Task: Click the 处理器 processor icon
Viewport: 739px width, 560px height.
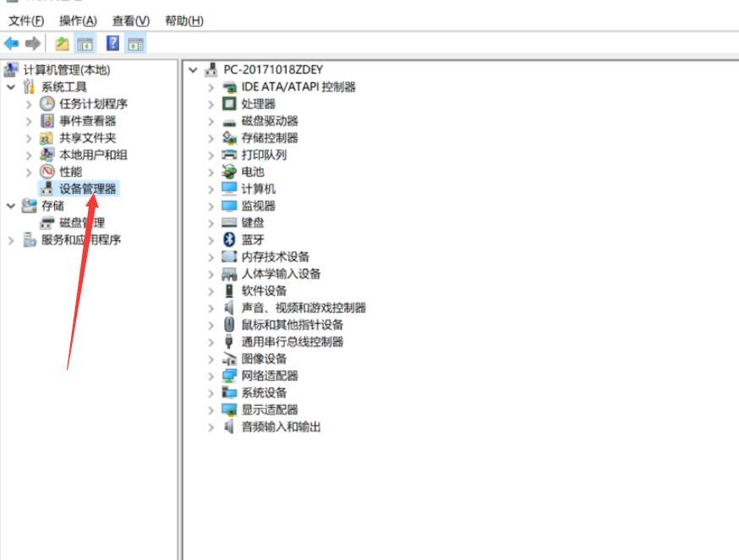Action: coord(229,104)
